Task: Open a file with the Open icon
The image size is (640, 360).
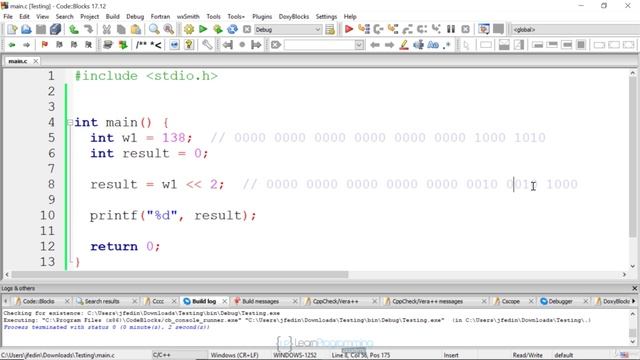Action: [x=26, y=29]
